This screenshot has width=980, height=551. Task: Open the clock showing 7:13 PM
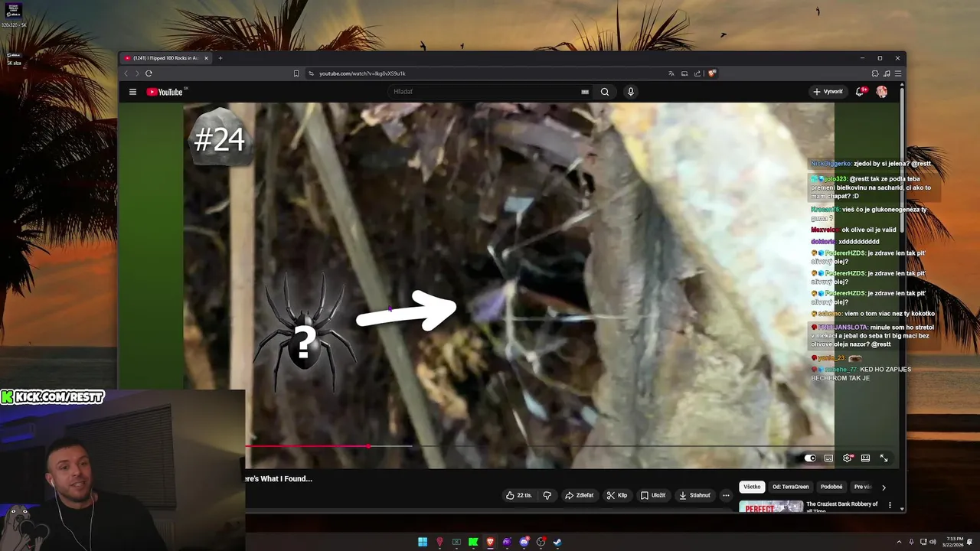pos(954,542)
